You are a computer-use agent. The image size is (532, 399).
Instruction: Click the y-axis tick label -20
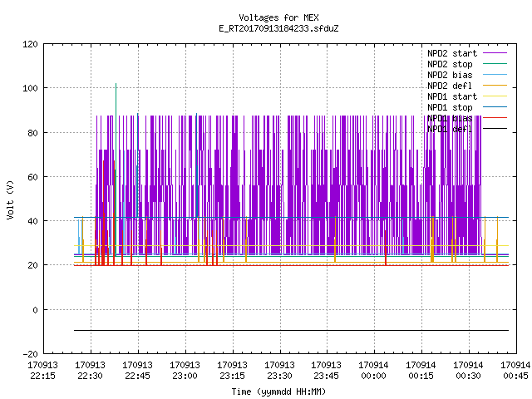30,354
